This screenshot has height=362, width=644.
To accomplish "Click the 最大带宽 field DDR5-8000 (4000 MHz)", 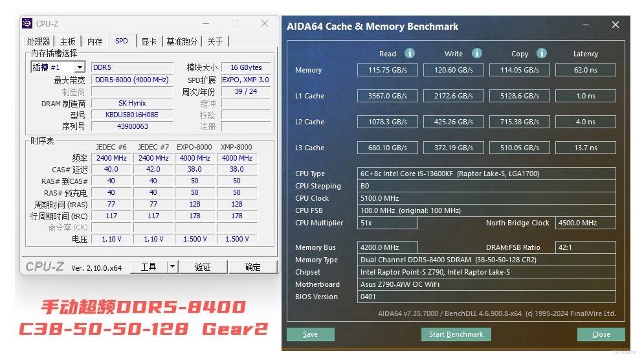I will tap(132, 80).
